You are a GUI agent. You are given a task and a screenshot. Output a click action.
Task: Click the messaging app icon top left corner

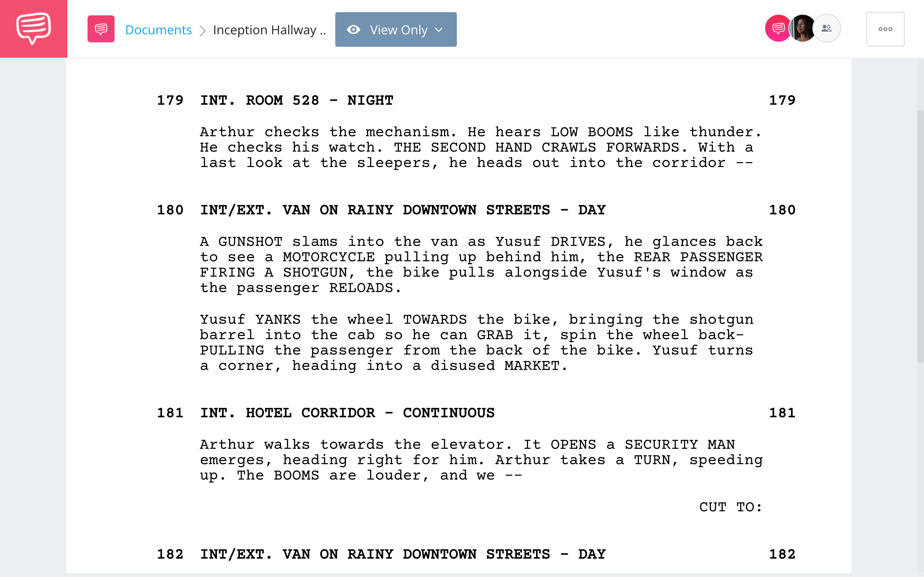[33, 29]
